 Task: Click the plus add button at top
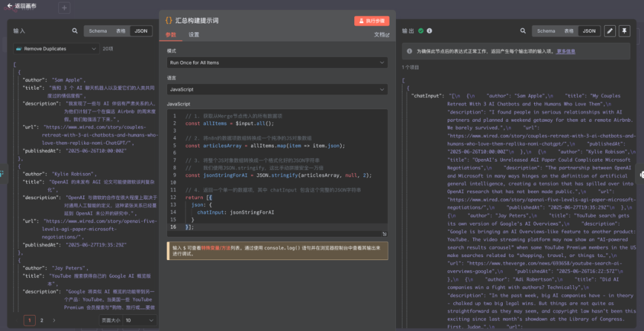pyautogui.click(x=64, y=8)
